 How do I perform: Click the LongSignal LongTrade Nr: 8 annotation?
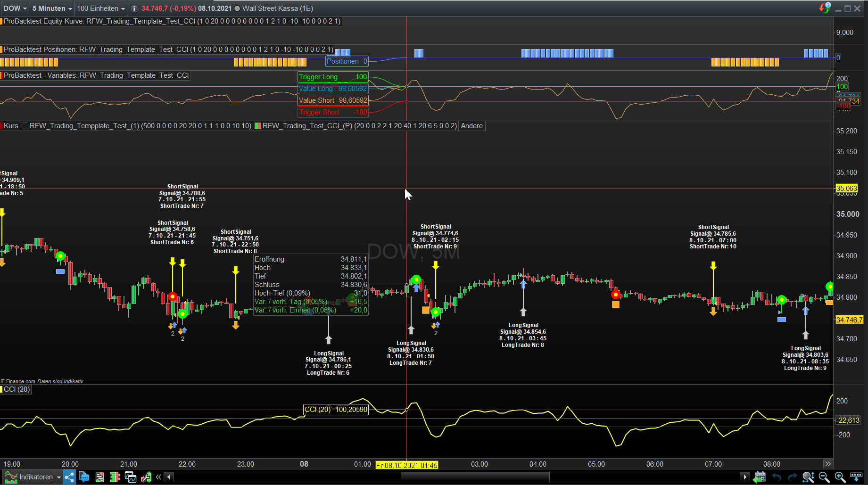(x=523, y=335)
